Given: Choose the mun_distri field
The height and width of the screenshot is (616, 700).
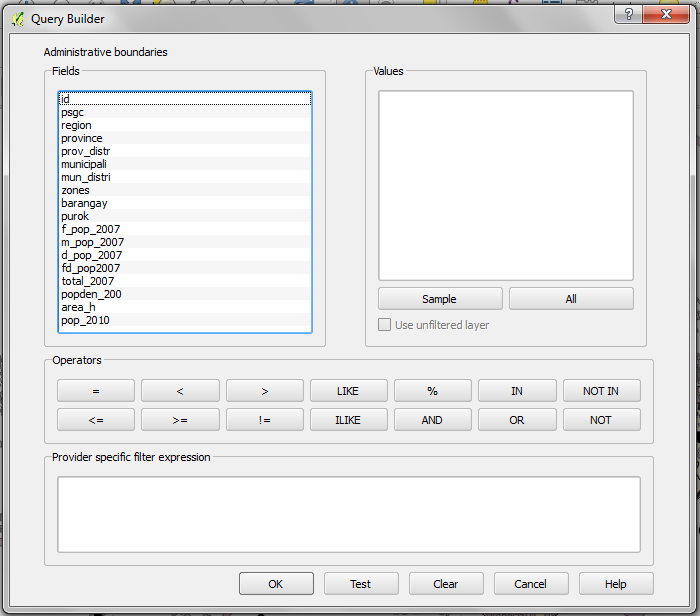Looking at the screenshot, I should tap(185, 177).
